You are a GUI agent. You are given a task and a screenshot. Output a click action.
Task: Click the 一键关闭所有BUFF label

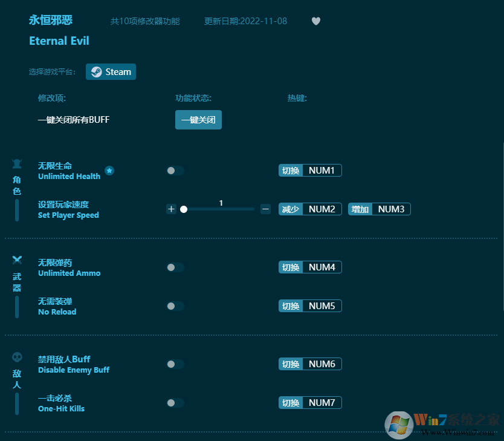74,120
